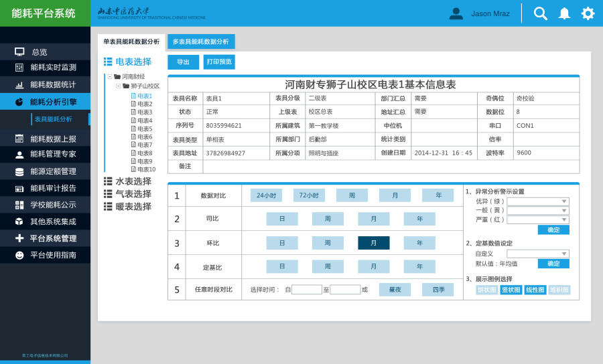Open 能耗数据统计 menu item
The width and height of the screenshot is (603, 364).
tap(45, 85)
